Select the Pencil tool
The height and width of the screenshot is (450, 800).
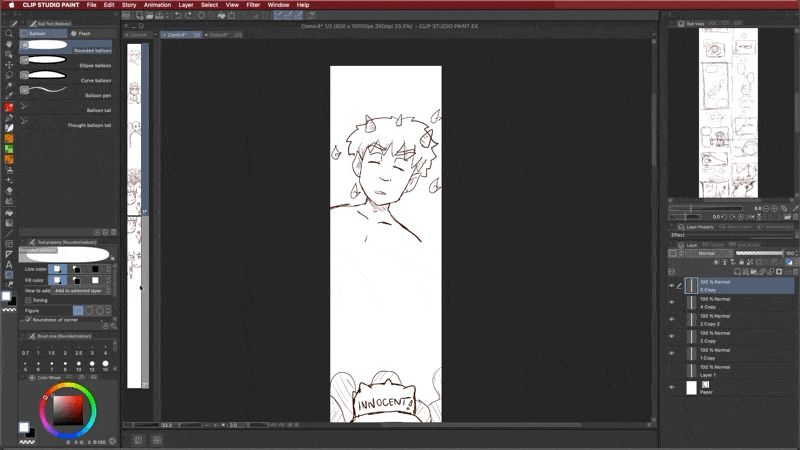tap(9, 118)
